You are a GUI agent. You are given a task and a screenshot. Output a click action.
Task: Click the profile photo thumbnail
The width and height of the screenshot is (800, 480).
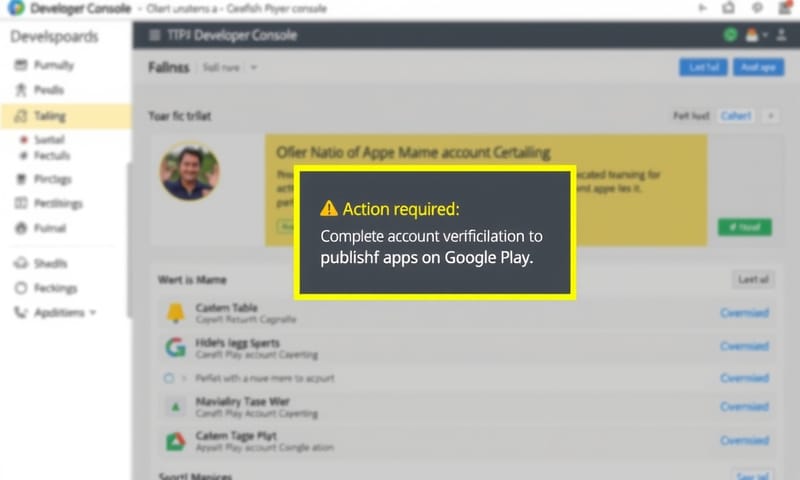pyautogui.click(x=189, y=171)
